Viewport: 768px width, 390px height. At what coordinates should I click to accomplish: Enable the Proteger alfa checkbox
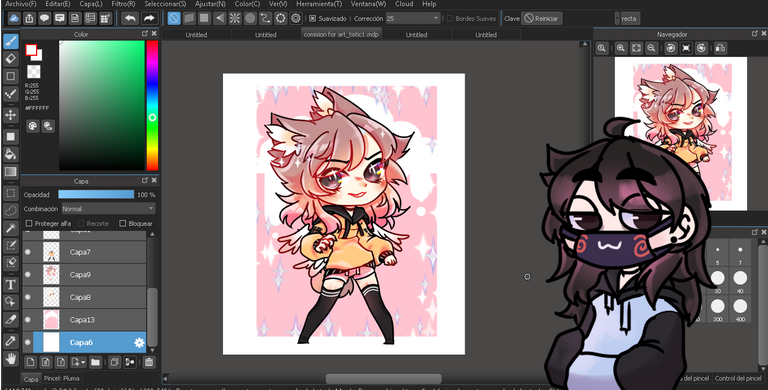(x=29, y=223)
